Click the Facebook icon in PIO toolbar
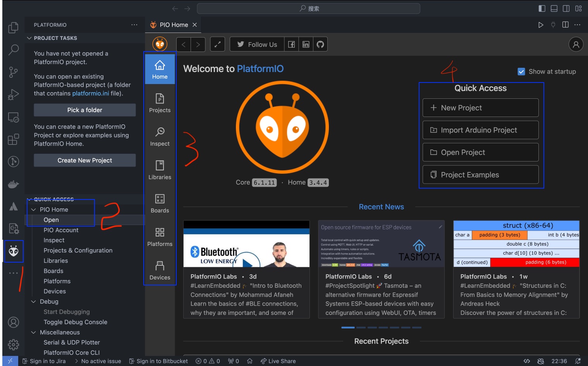Screen dimensions: 588x366 [291, 44]
